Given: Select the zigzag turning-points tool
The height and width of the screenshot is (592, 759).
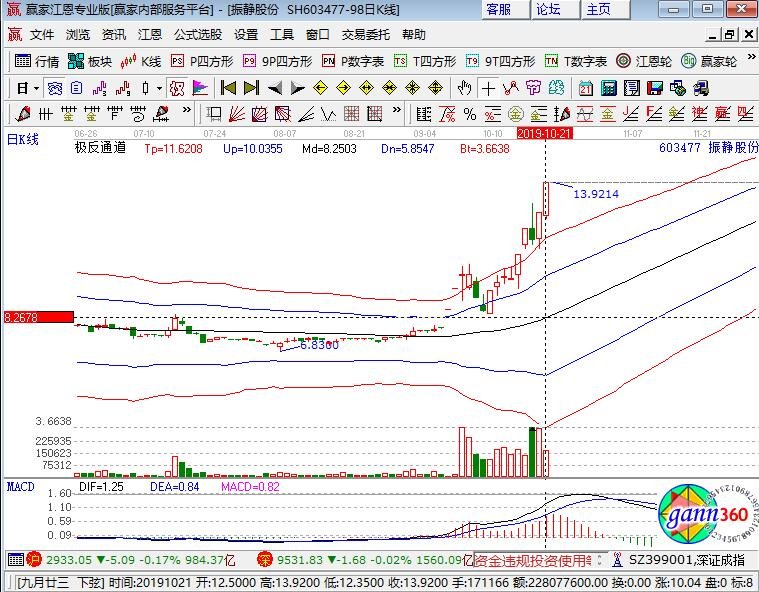Looking at the screenshot, I should tap(511, 88).
